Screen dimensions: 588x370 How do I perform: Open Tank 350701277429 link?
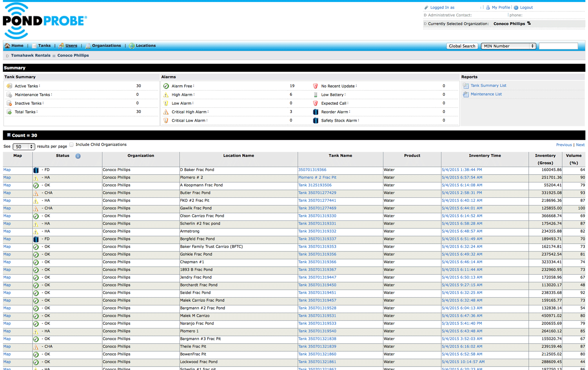[x=317, y=193]
